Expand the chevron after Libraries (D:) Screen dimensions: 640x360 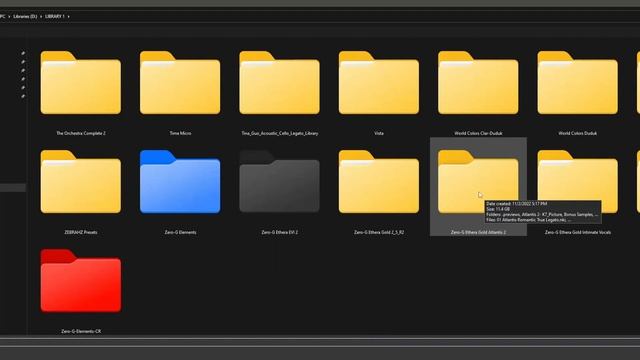pyautogui.click(x=41, y=16)
